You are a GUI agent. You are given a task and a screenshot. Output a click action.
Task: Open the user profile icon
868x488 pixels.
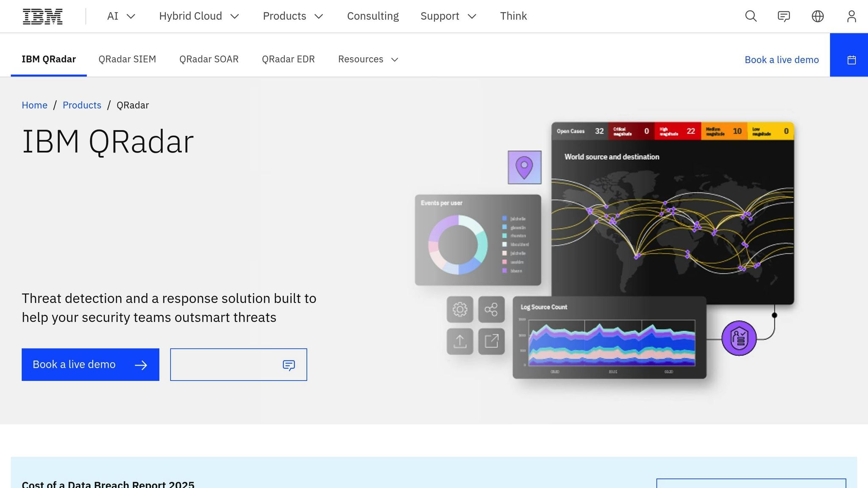(851, 16)
